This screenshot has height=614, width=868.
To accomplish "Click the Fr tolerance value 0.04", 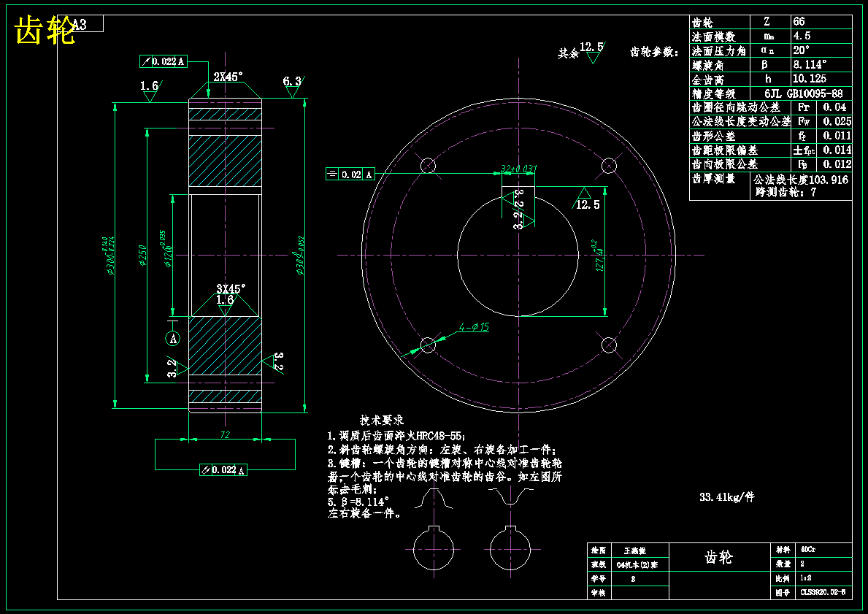I will click(835, 107).
